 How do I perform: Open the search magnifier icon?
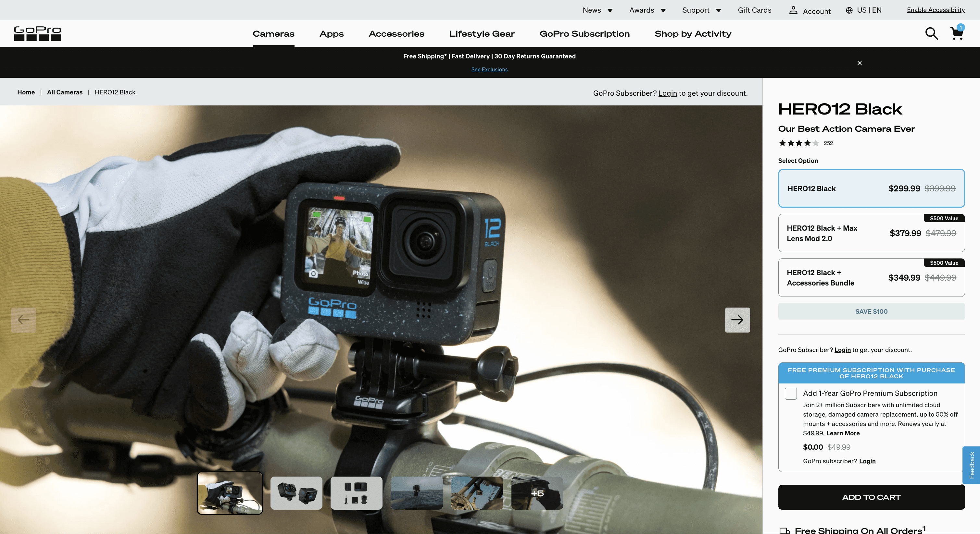[931, 33]
